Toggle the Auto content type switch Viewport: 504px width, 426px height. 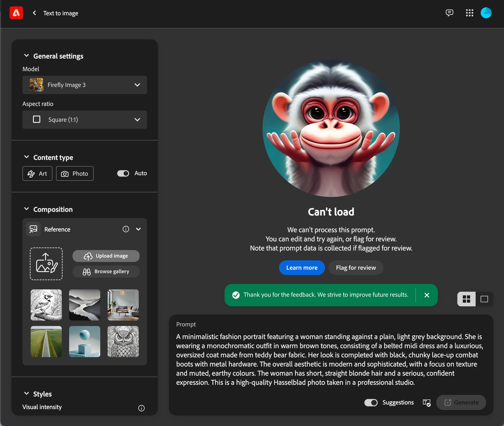point(123,173)
